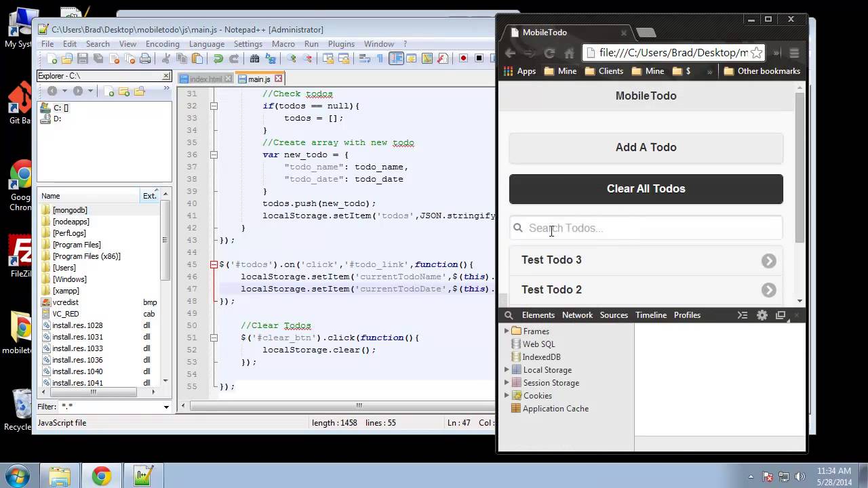Click Chrome's reload page icon
This screenshot has width=868, height=488.
(549, 53)
